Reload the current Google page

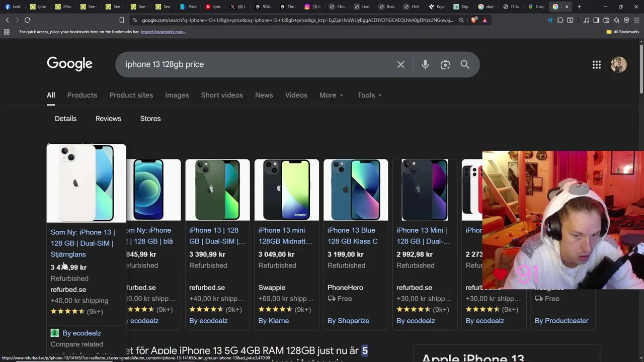pos(27,20)
